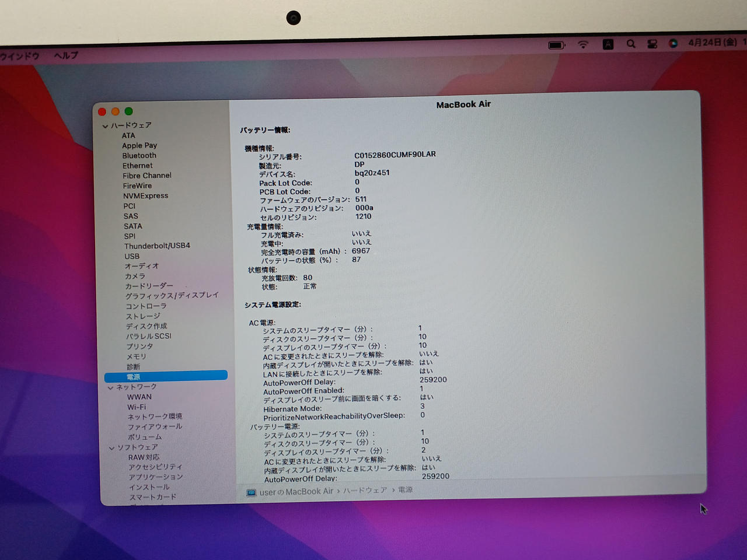Click the Wi-Fi status icon
Screen dimensions: 747x560
point(583,44)
